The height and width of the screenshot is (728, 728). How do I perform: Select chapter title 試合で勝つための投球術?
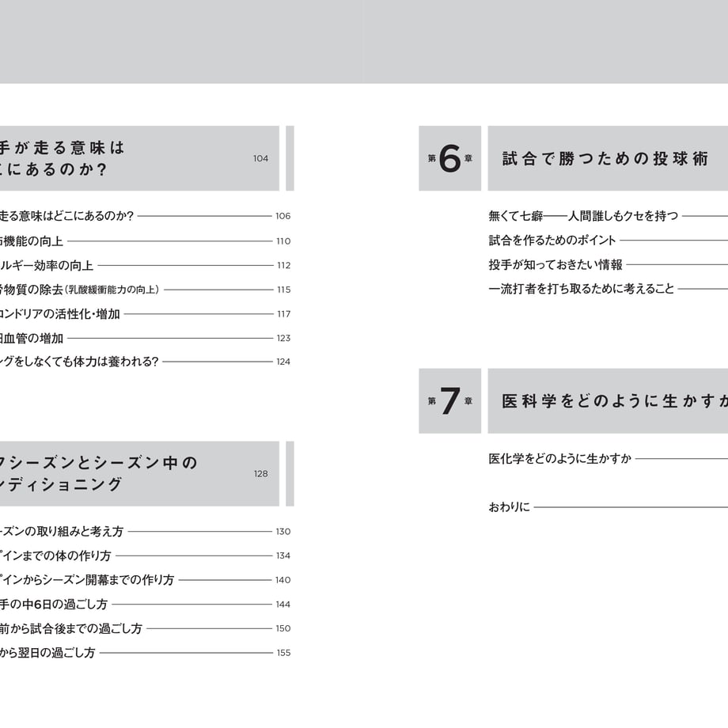tap(605, 158)
